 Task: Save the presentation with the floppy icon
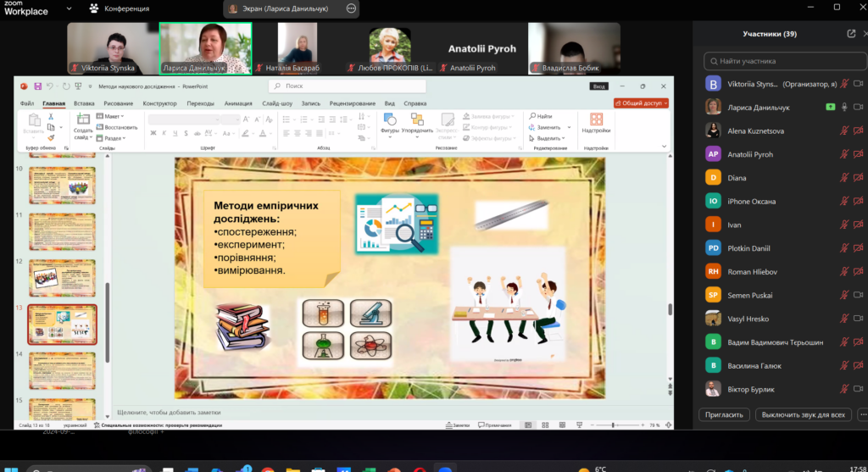(x=37, y=86)
